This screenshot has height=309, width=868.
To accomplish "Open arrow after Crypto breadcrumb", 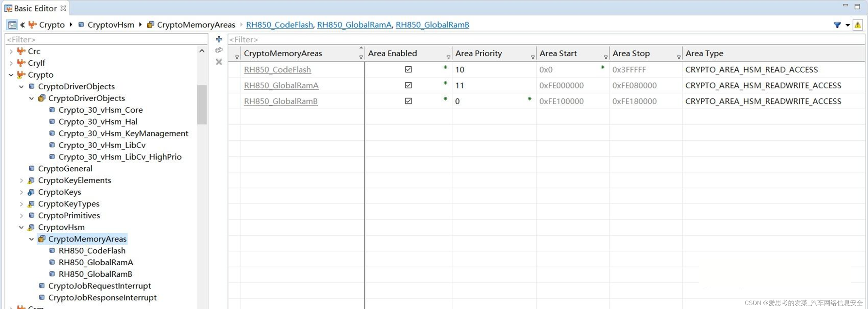I will point(71,24).
